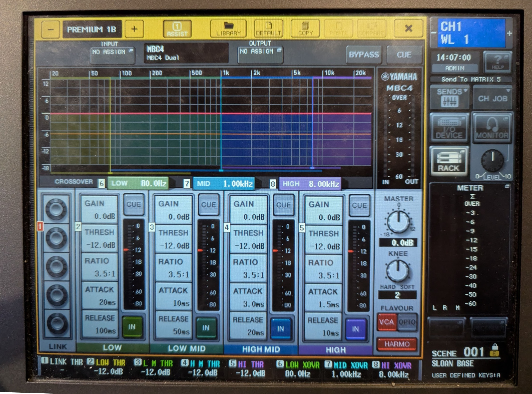Select the Low band Release 100ms field

[x=99, y=324]
